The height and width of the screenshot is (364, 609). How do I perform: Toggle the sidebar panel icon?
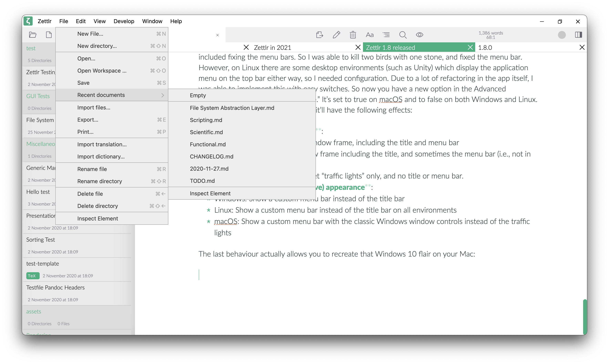point(578,35)
